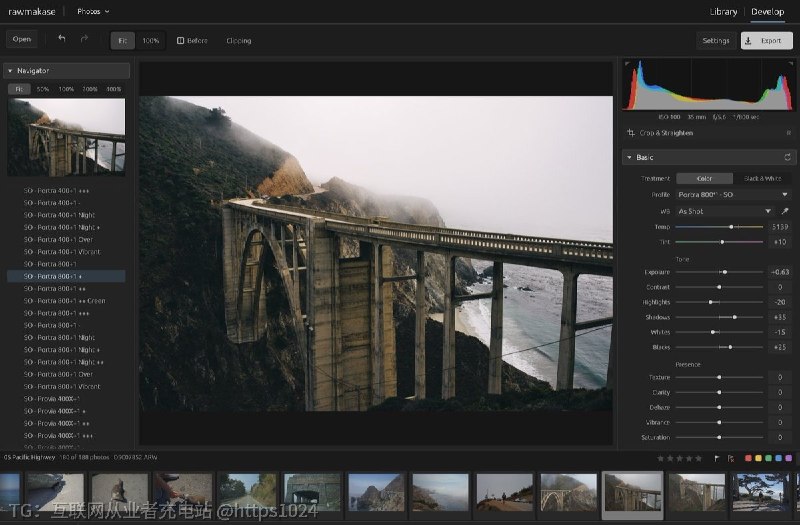
Task: Click the highlight clipping triangle on the histogram
Action: pos(790,64)
